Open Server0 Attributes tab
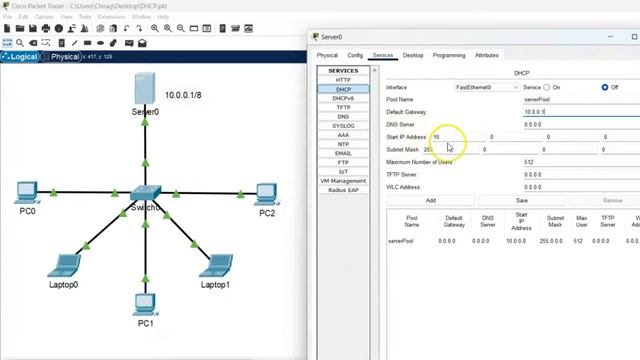The image size is (640, 360). [487, 55]
